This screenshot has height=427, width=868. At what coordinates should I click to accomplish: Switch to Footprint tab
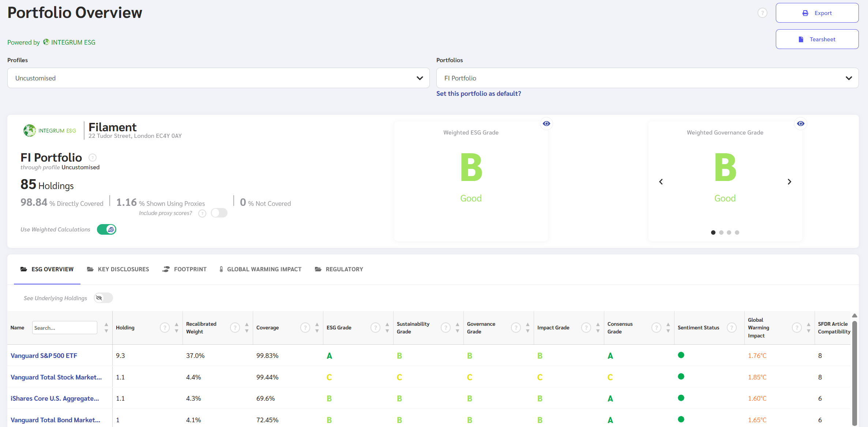click(x=185, y=269)
